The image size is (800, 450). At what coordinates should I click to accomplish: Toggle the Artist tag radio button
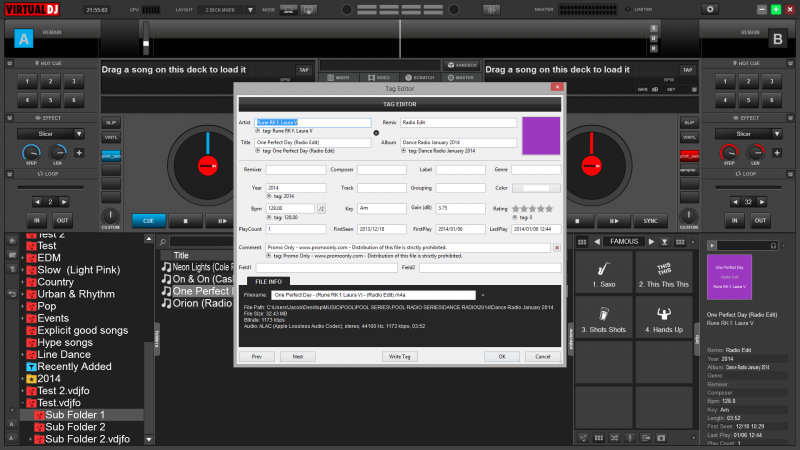pos(258,131)
